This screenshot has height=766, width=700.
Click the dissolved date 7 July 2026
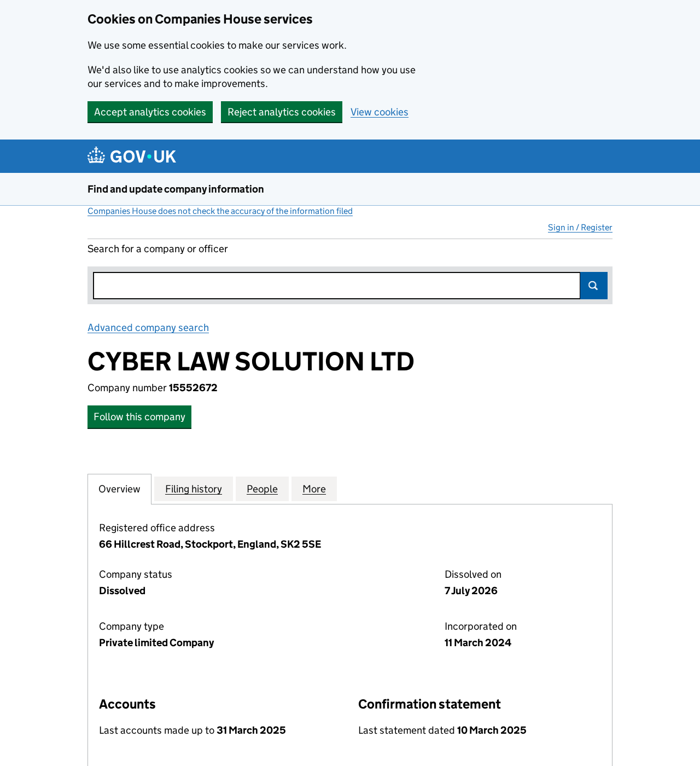coord(471,591)
